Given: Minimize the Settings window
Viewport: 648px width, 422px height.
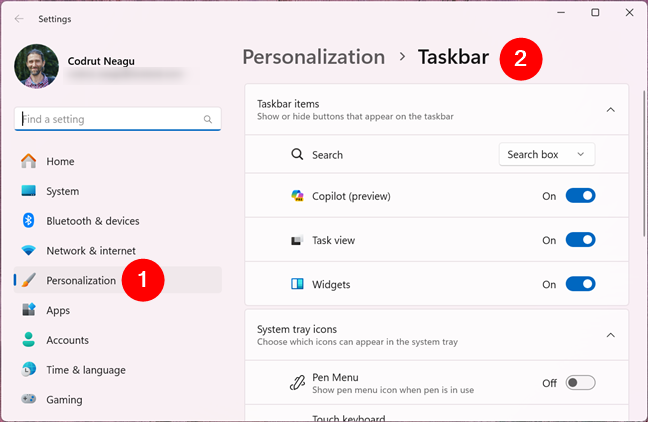Looking at the screenshot, I should click(x=561, y=12).
